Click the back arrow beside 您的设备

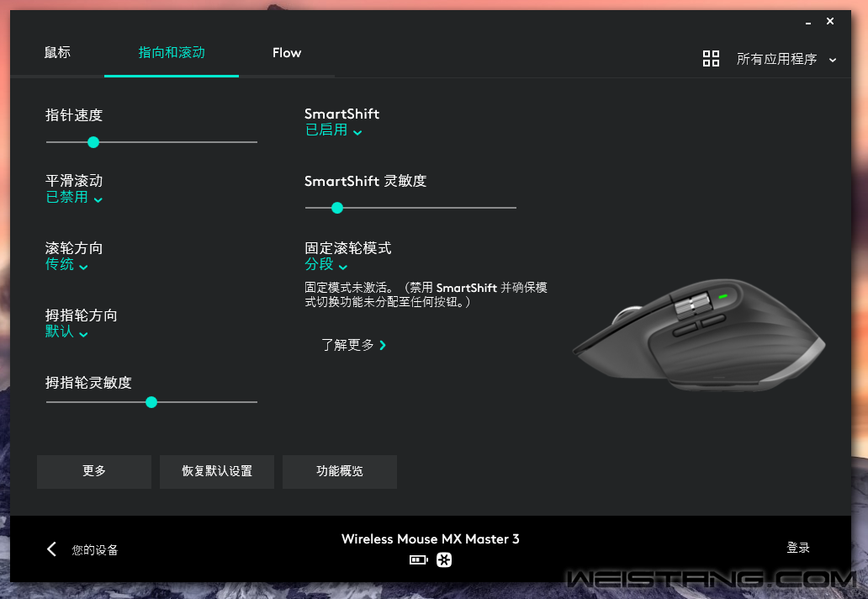coord(52,549)
